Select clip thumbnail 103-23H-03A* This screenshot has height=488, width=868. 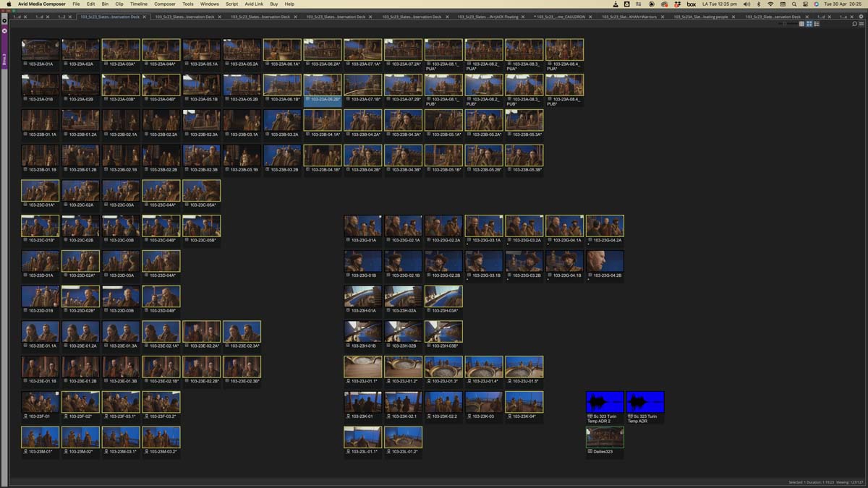coord(443,296)
